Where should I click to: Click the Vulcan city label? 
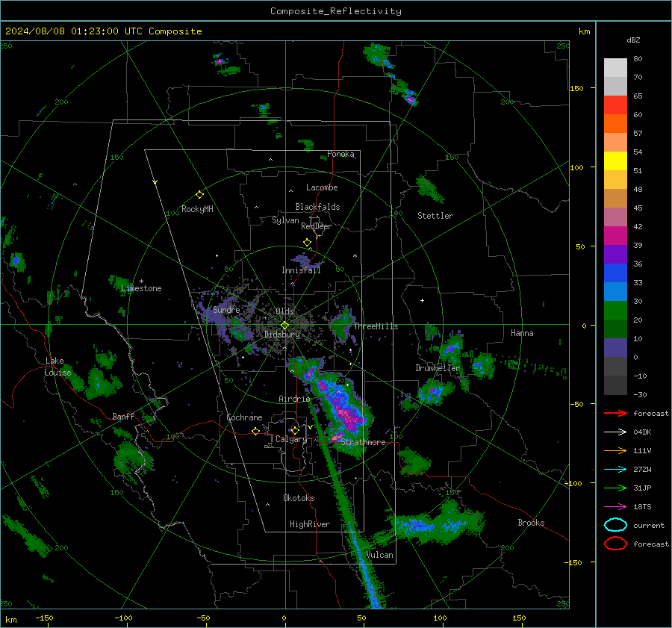click(380, 555)
